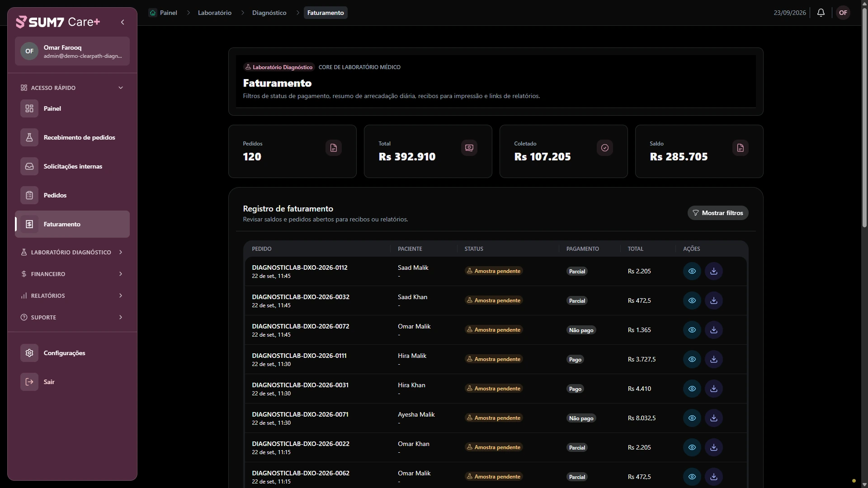View details of order DXO-2026-0032
This screenshot has width=868, height=488.
(x=692, y=300)
